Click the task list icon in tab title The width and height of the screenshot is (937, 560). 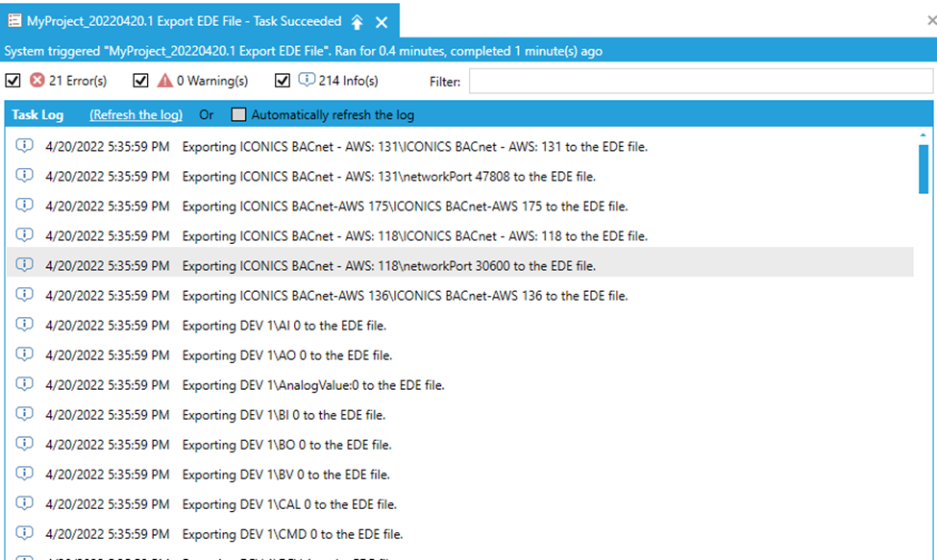[14, 21]
